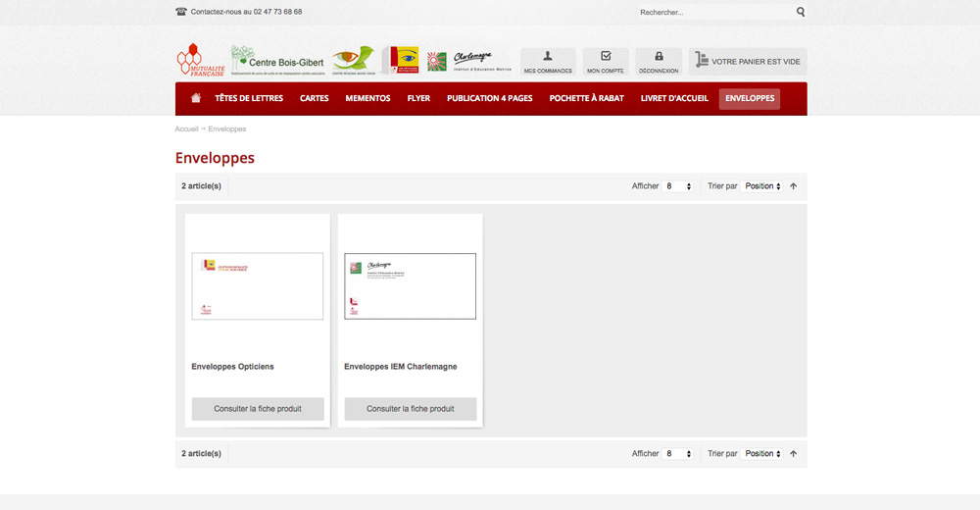Open the Enveloppes Opticiens title link
980x510 pixels.
(x=232, y=367)
